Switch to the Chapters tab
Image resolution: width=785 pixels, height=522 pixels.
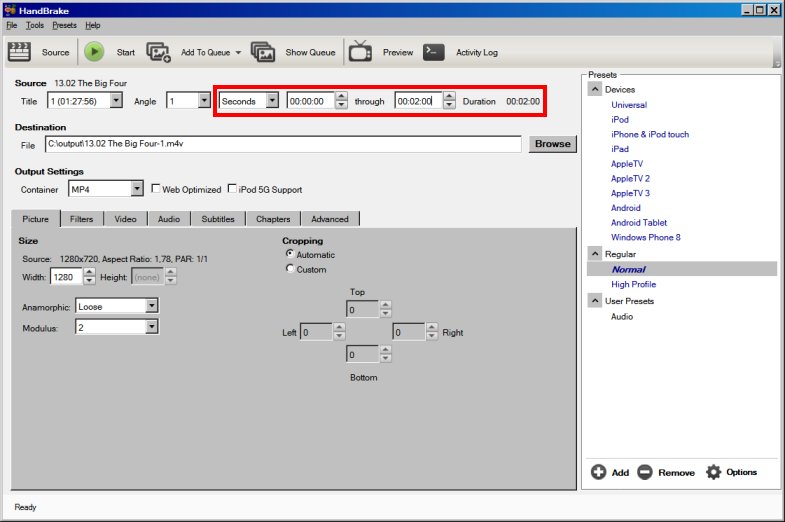point(273,219)
